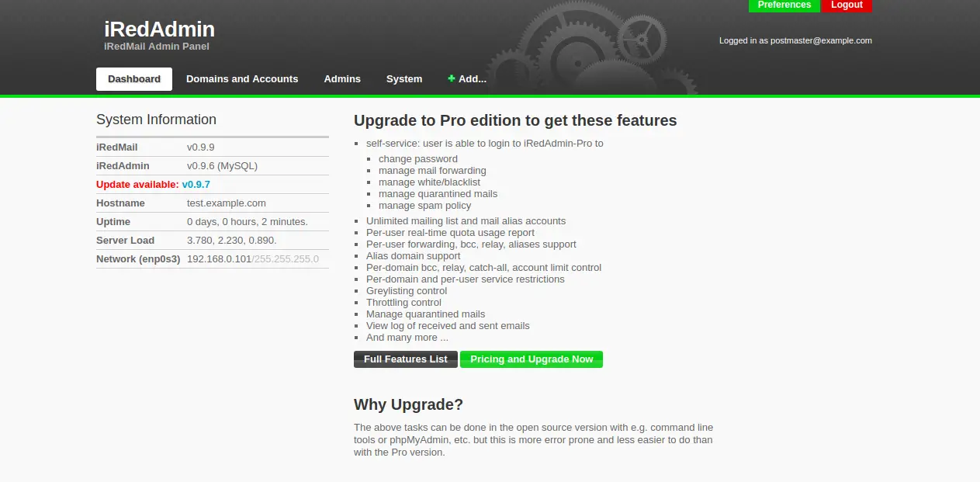Click the manage mail forwarding item

click(x=432, y=171)
